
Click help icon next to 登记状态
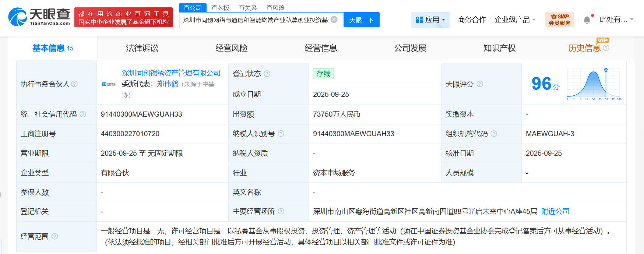[x=267, y=74]
